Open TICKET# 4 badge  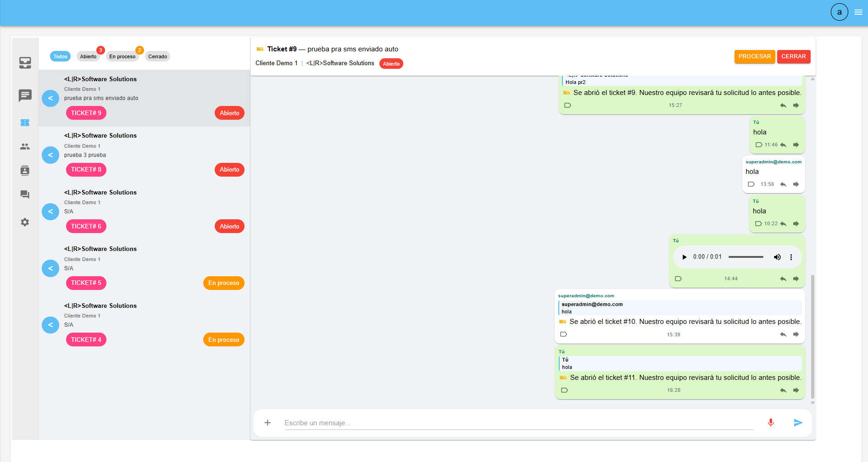pos(86,340)
